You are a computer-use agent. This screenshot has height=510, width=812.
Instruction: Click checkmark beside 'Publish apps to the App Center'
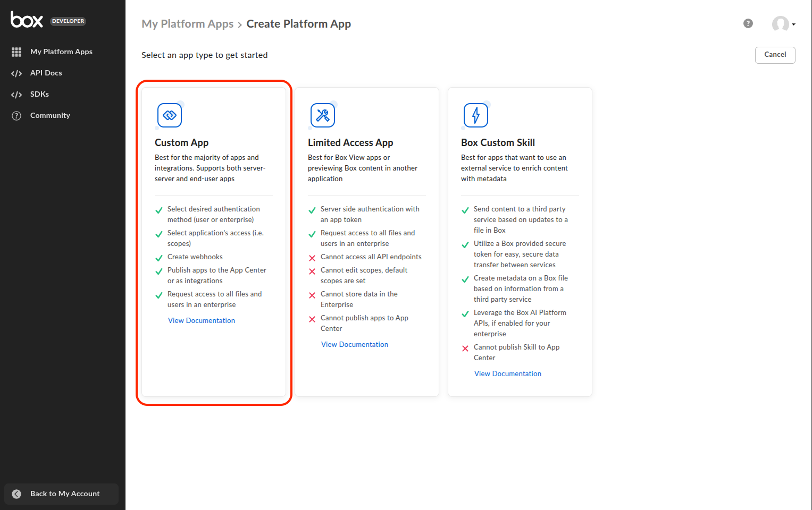coord(159,271)
